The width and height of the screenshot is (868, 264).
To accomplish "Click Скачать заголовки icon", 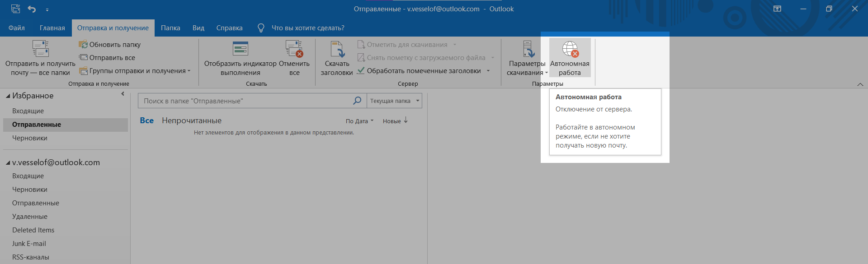I will pyautogui.click(x=337, y=49).
